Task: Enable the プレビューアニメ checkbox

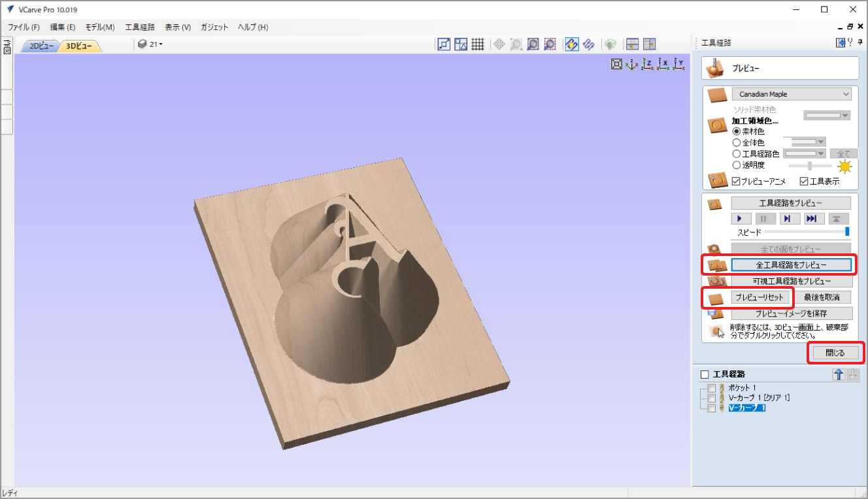Action: [x=737, y=182]
